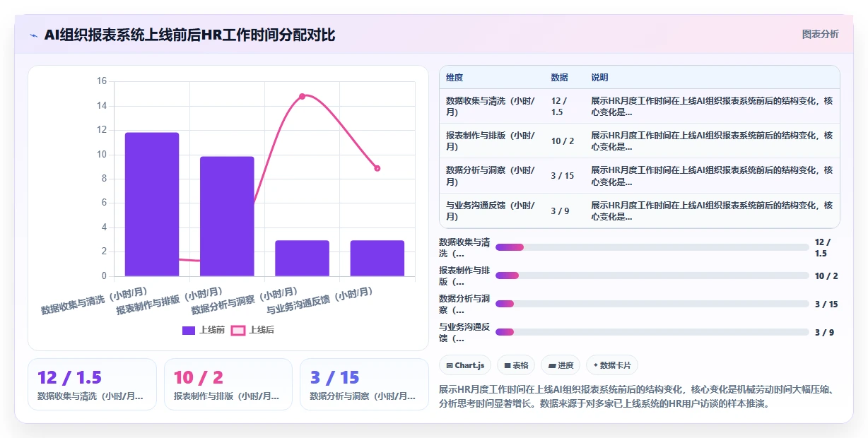Screen dimensions: 868x438
Task: Click the 与业务沟通反馈 purple bar
Action: pyautogui.click(x=377, y=258)
